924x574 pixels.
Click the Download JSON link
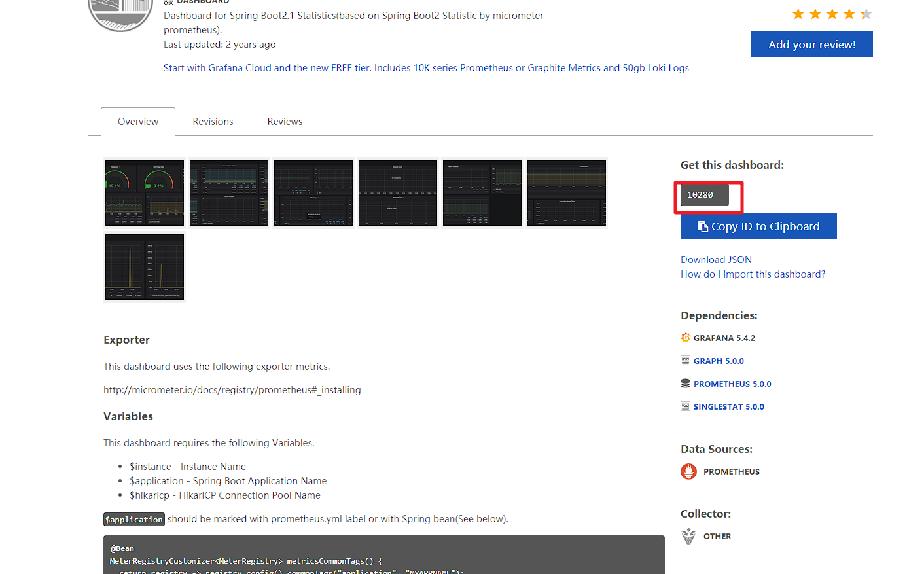coord(716,259)
